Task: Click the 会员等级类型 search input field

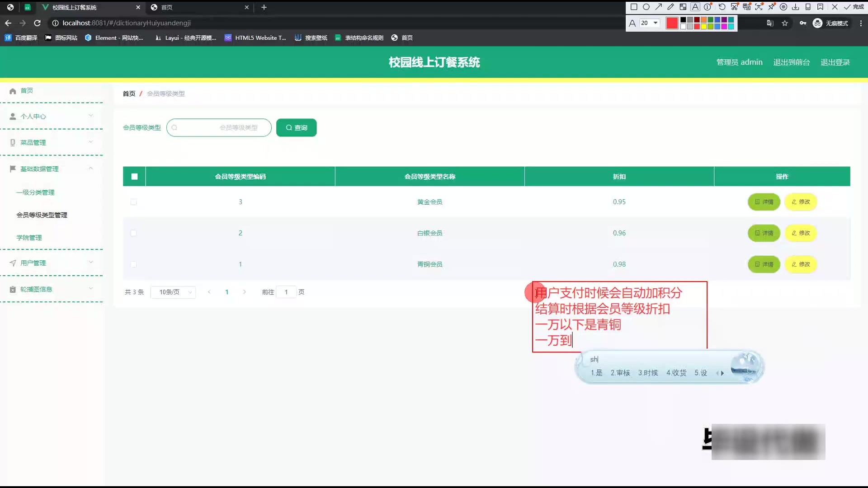Action: point(219,128)
